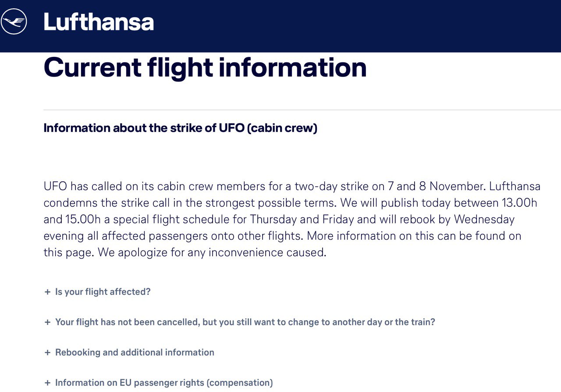Expand the "Is your flight affected?" section
The image size is (561, 392).
(103, 292)
